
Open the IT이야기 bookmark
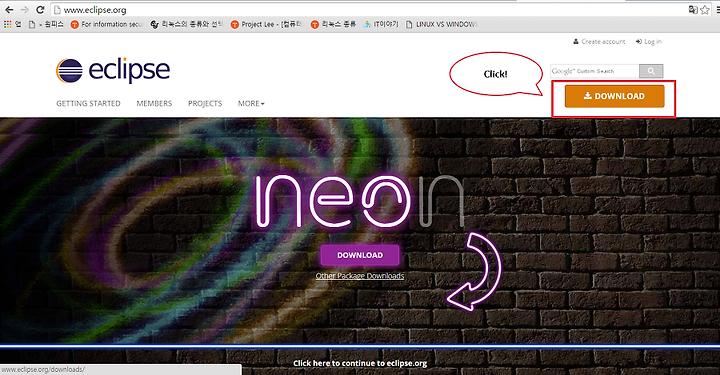point(381,24)
